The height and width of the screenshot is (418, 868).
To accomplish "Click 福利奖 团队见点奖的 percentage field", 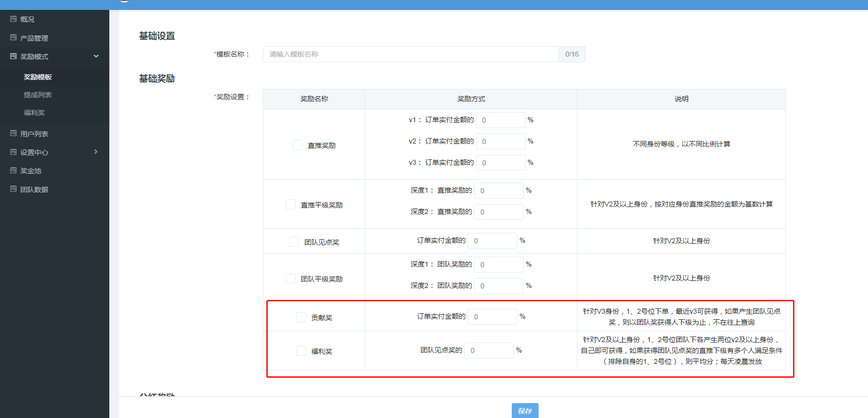I will (x=489, y=350).
